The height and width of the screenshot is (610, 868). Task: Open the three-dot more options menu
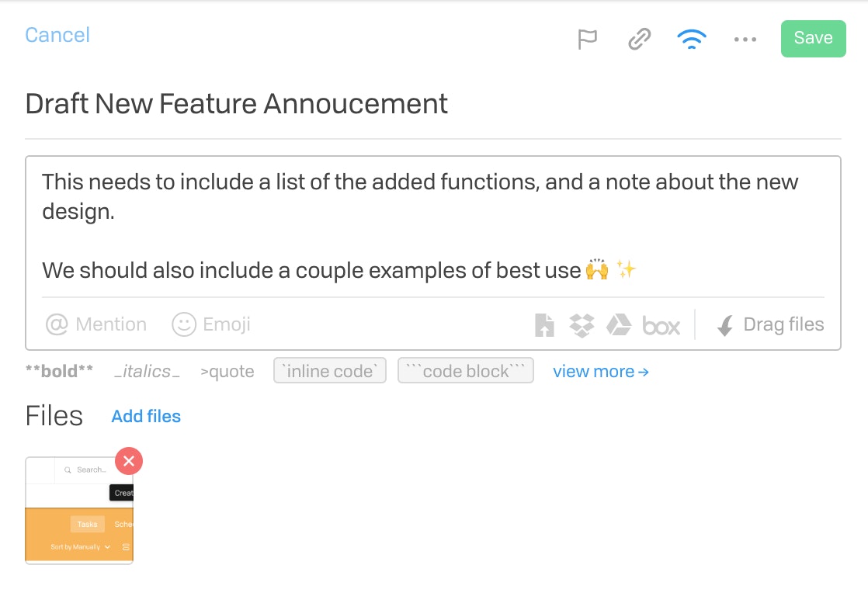click(745, 39)
